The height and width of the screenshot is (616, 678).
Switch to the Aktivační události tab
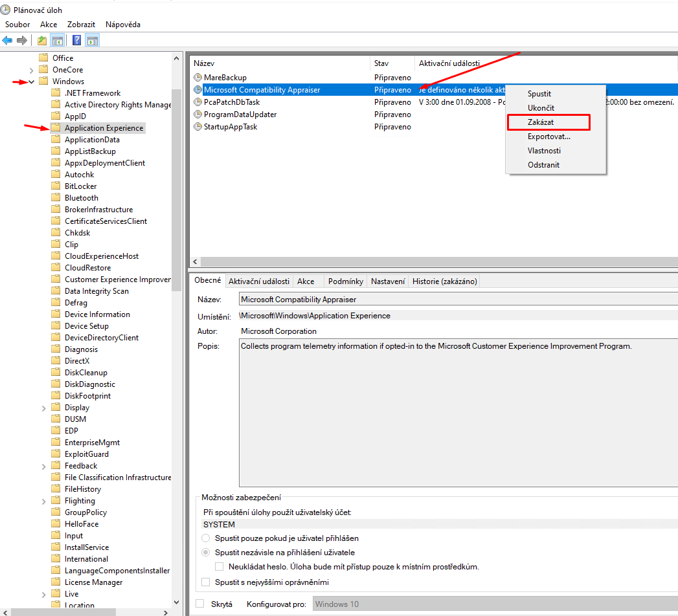pyautogui.click(x=258, y=281)
